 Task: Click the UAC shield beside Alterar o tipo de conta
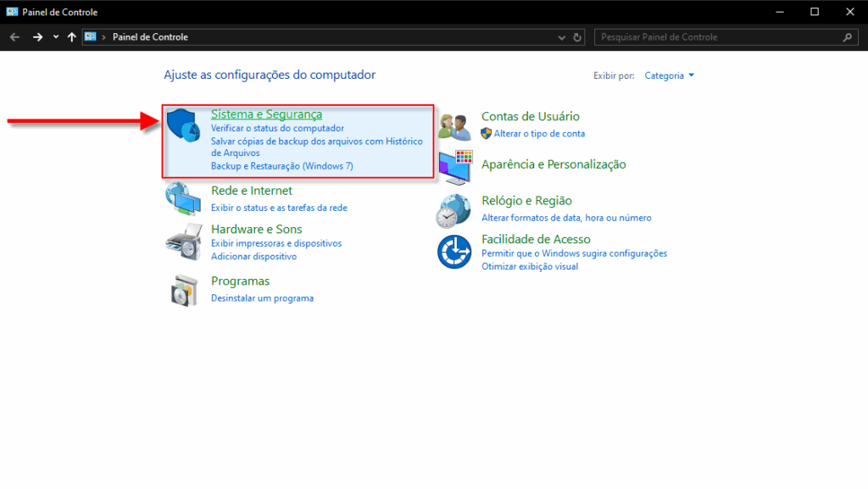coord(486,133)
